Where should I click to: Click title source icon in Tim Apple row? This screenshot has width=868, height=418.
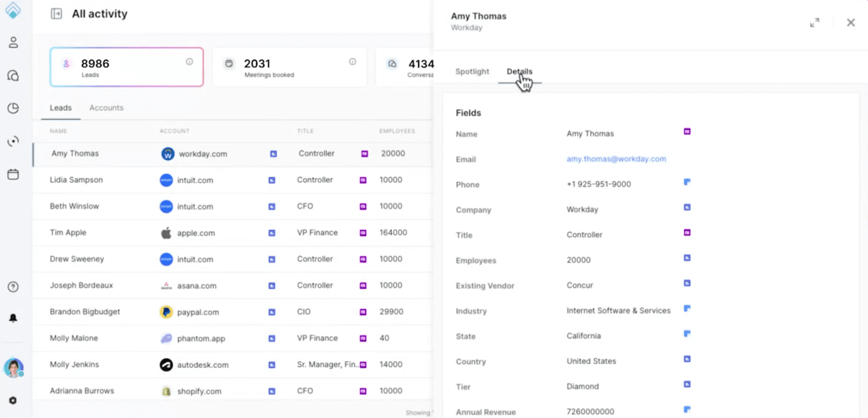363,233
